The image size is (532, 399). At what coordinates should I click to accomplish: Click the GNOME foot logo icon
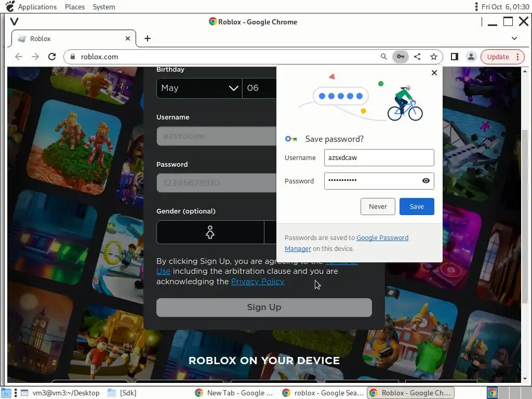[10, 6]
